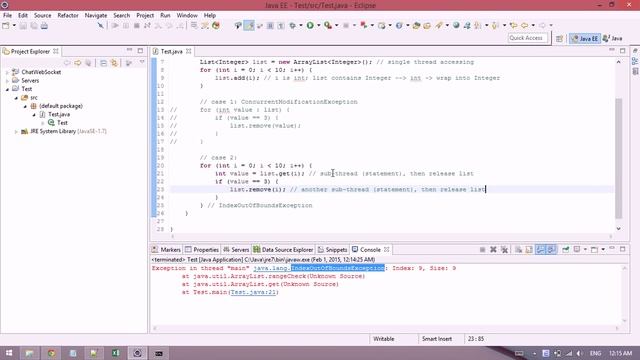Image resolution: width=640 pixels, height=360 pixels.
Task: Click the src folder in Project Explorer
Action: pyautogui.click(x=33, y=98)
